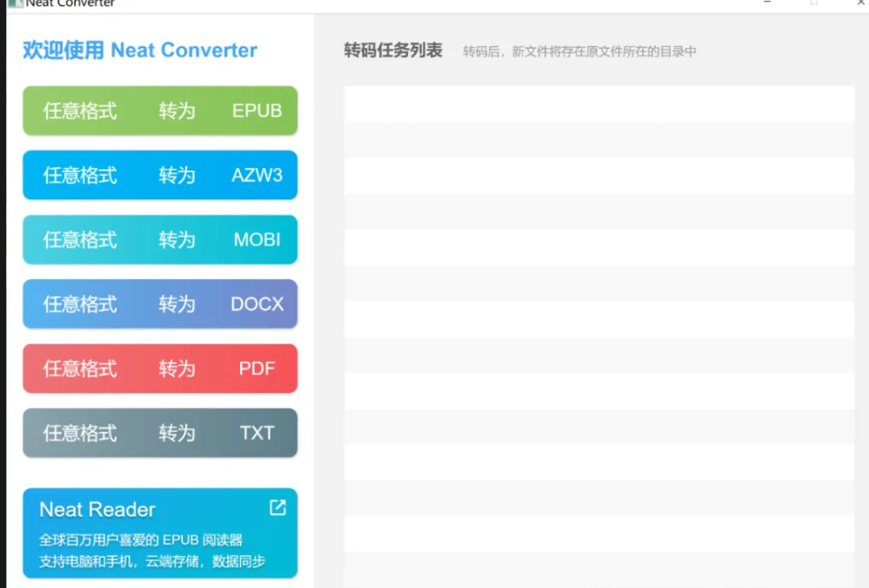Convert any format to AZW3
This screenshot has height=588, width=869.
point(160,175)
